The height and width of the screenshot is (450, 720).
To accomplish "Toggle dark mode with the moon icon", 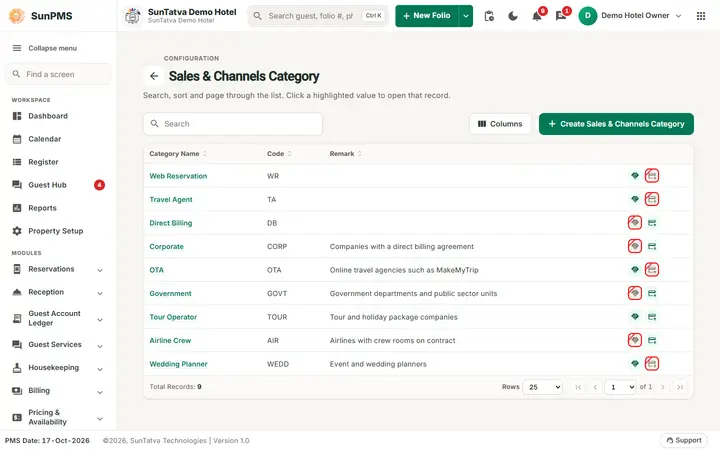I will tap(512, 16).
